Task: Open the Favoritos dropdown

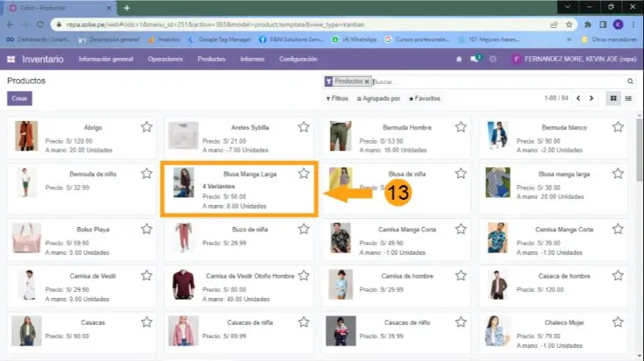Action: point(425,99)
